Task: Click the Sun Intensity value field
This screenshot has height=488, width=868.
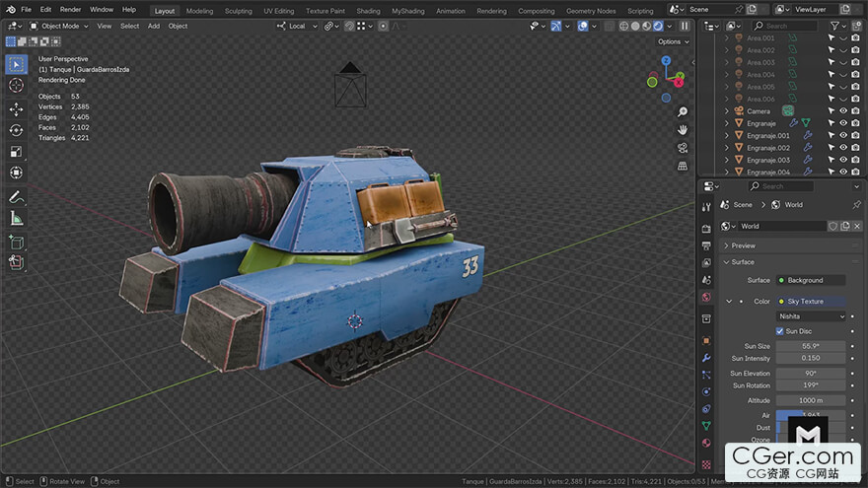Action: tap(811, 359)
